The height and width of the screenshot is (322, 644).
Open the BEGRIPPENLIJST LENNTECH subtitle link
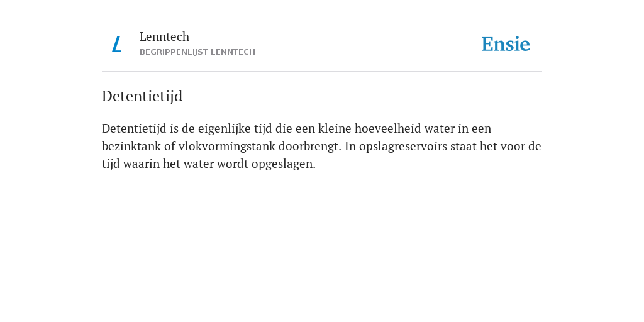tap(197, 52)
